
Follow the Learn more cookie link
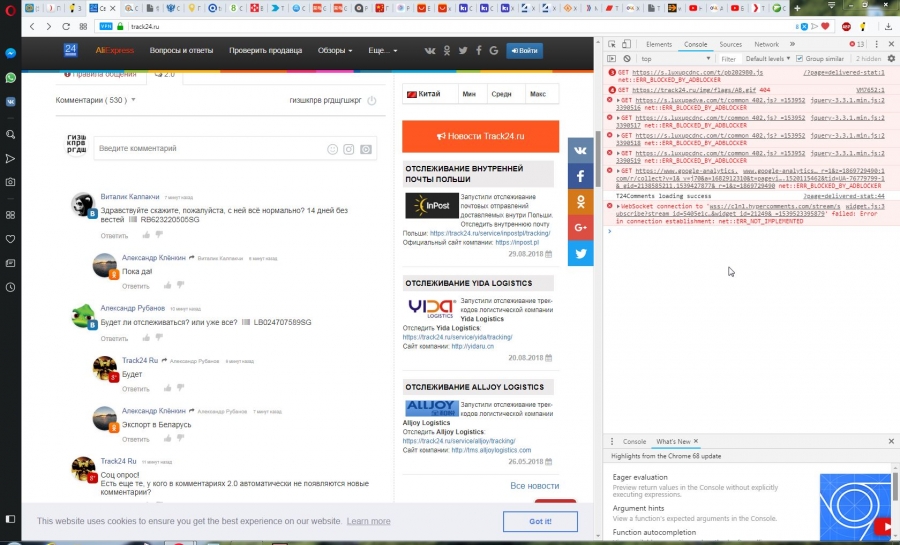click(x=368, y=521)
